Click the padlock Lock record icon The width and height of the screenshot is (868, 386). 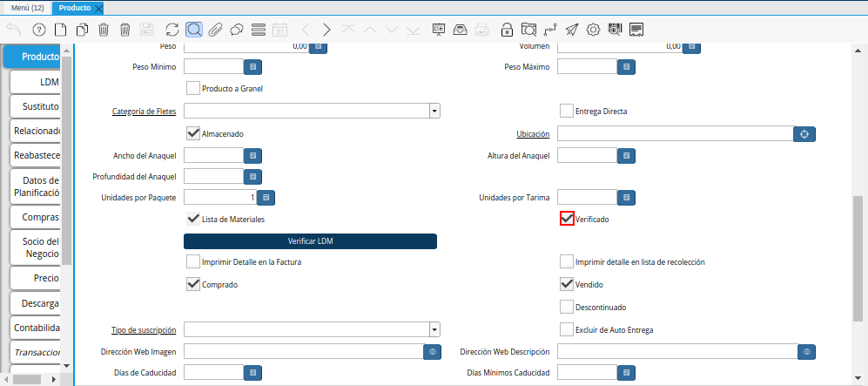507,30
